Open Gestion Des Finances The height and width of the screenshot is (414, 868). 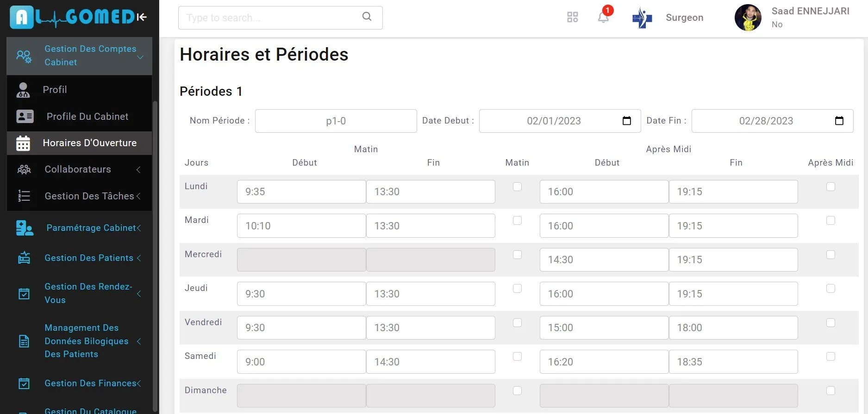(x=91, y=383)
